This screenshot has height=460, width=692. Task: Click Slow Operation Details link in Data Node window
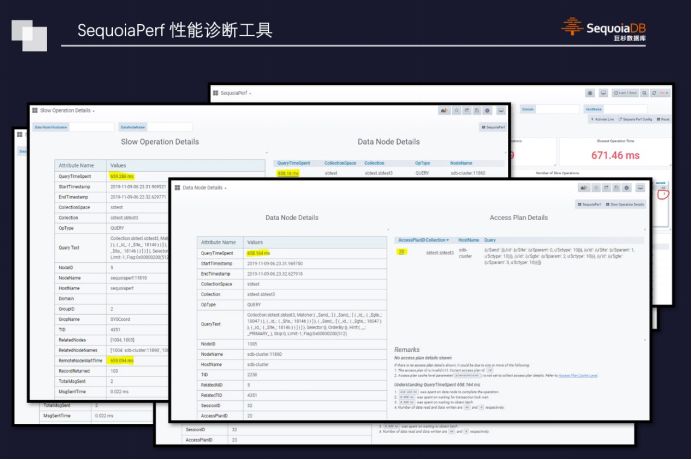point(625,204)
